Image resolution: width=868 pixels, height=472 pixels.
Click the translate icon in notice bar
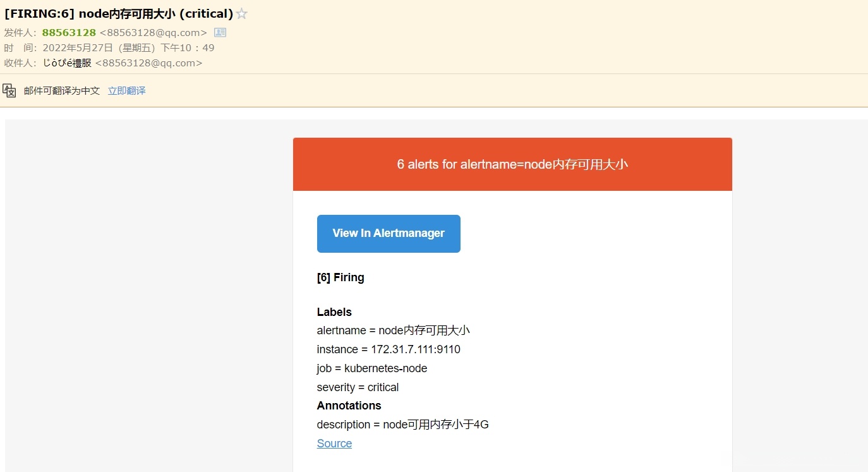[9, 90]
